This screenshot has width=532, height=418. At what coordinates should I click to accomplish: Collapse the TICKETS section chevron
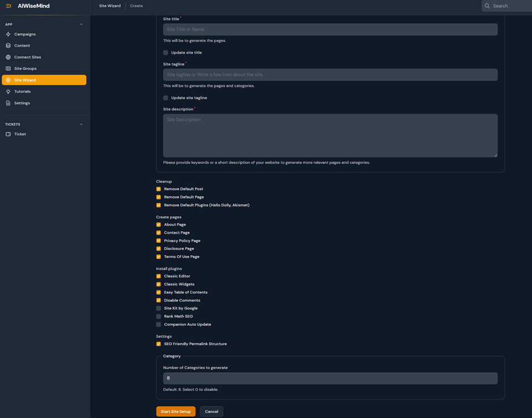tap(81, 124)
